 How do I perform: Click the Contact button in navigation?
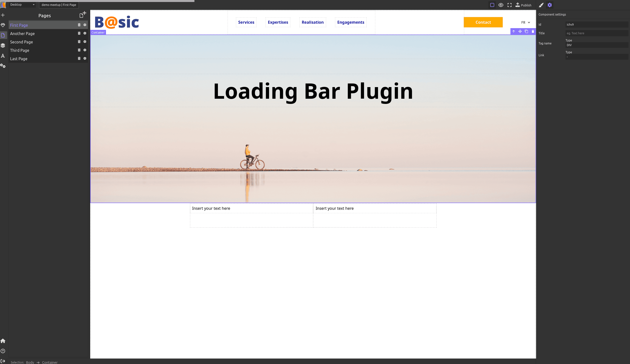coord(483,22)
